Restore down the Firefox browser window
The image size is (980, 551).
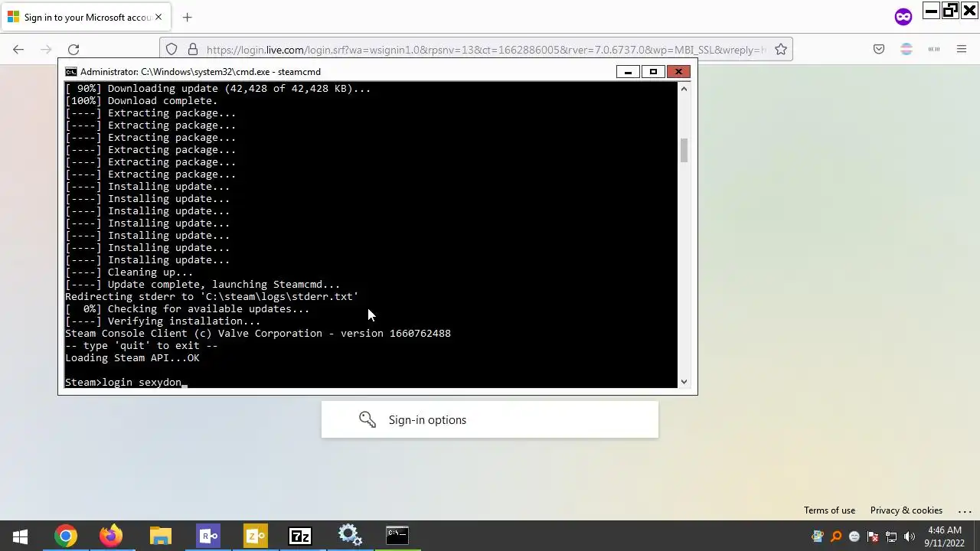(950, 10)
